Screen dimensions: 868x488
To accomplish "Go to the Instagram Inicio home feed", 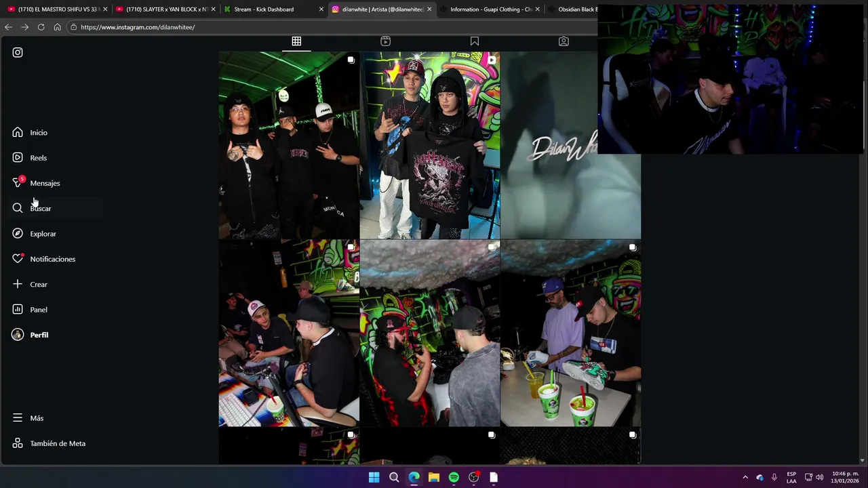I will pos(30,132).
